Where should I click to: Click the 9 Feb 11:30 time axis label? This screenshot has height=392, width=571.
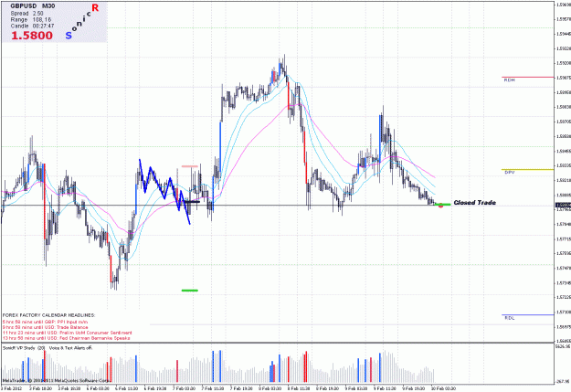[x=385, y=388]
